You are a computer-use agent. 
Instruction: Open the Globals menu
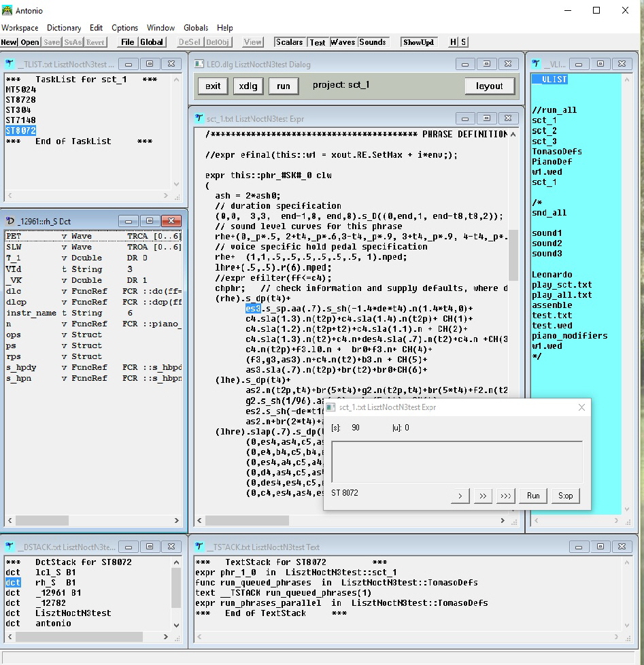click(196, 28)
